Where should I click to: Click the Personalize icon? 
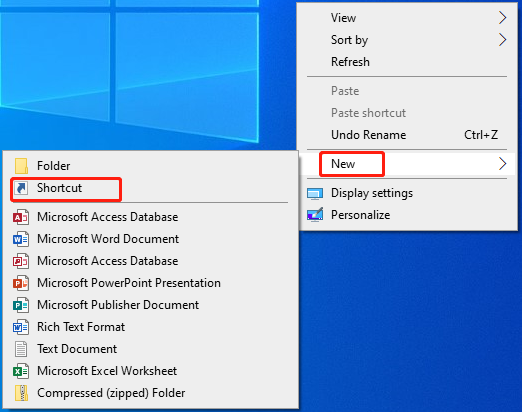(315, 215)
